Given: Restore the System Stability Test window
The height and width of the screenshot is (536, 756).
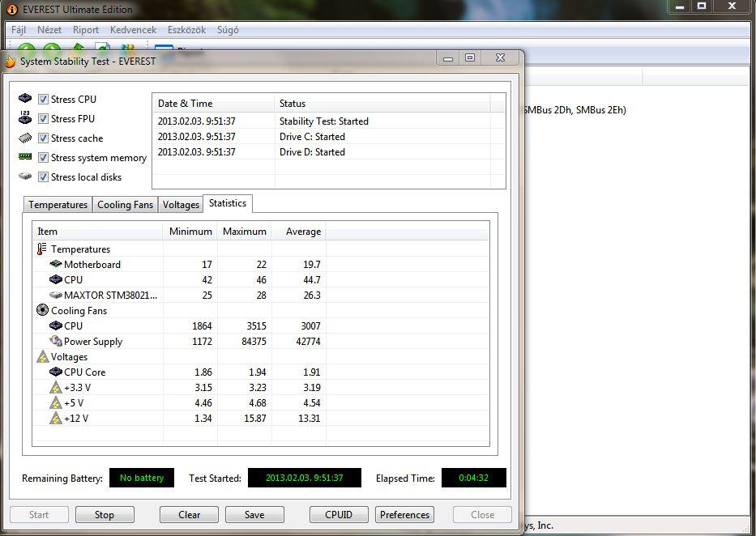Looking at the screenshot, I should click(470, 57).
